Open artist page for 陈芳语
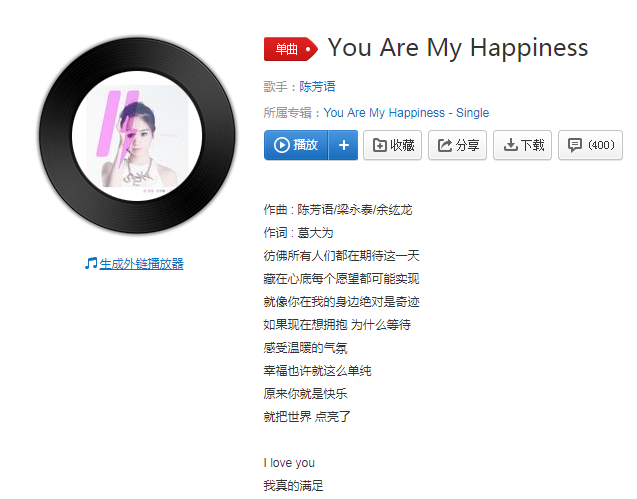 pyautogui.click(x=317, y=87)
